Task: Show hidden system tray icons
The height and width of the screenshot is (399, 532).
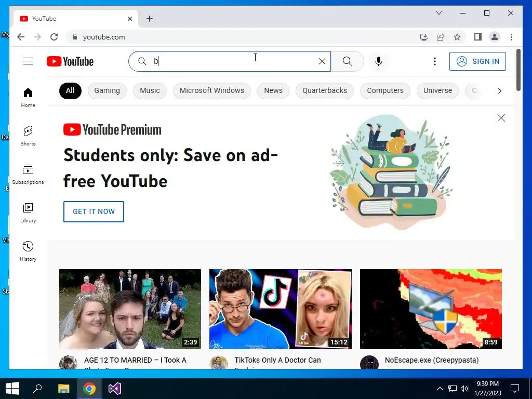Action: tap(440, 389)
